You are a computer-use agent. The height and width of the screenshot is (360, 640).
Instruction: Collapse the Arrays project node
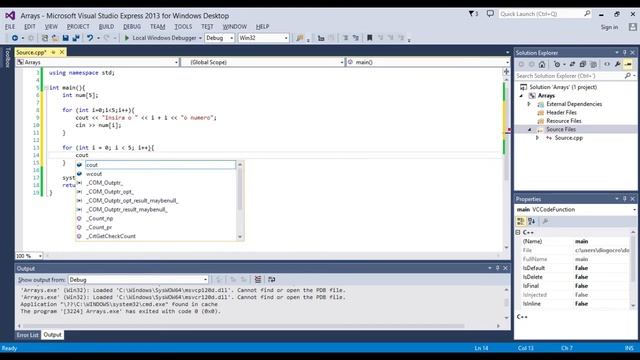(521, 96)
